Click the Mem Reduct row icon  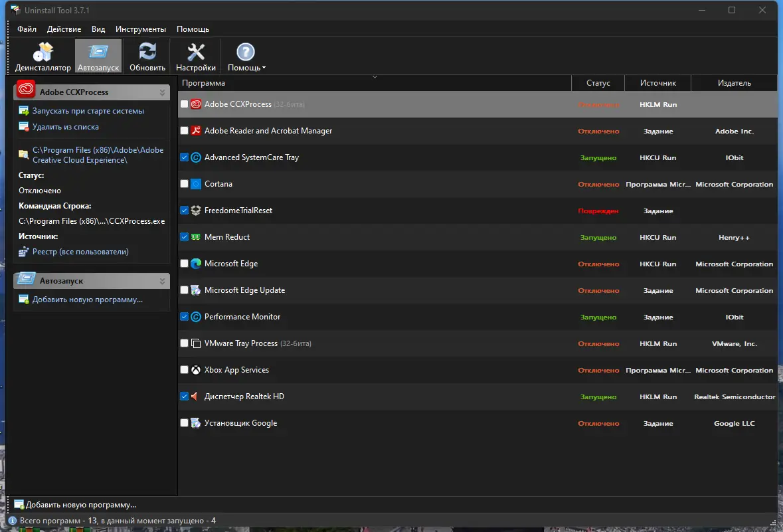point(196,237)
